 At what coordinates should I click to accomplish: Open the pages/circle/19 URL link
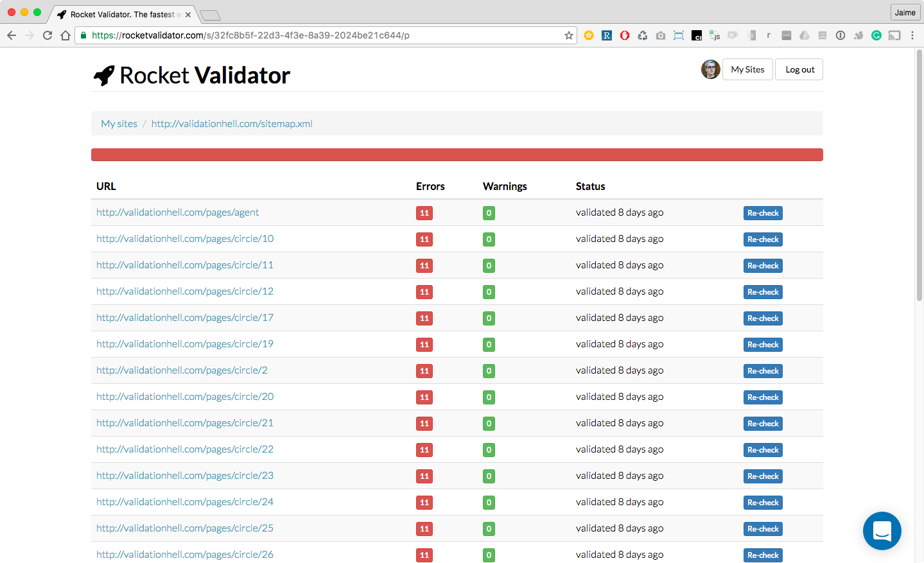coord(185,344)
